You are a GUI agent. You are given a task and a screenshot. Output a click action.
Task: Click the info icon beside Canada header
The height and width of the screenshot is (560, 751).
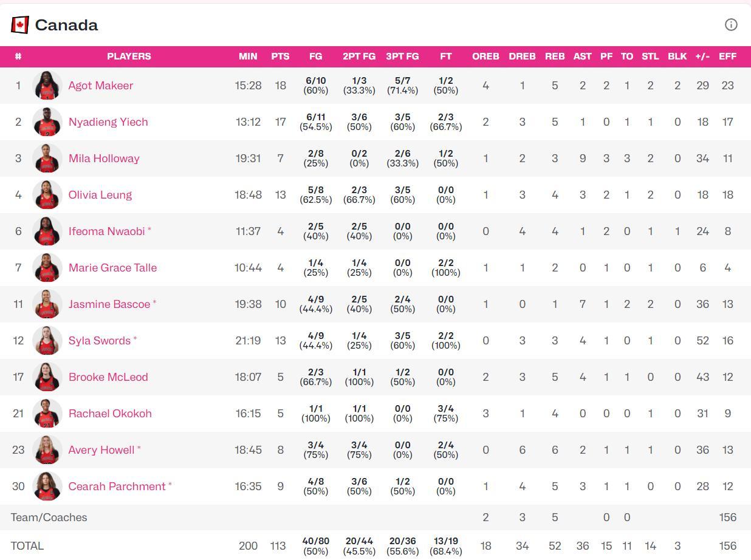[731, 24]
